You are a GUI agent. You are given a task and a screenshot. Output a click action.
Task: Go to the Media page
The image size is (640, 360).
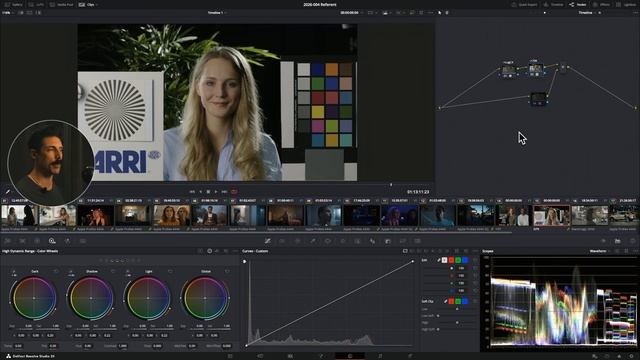[x=230, y=356]
